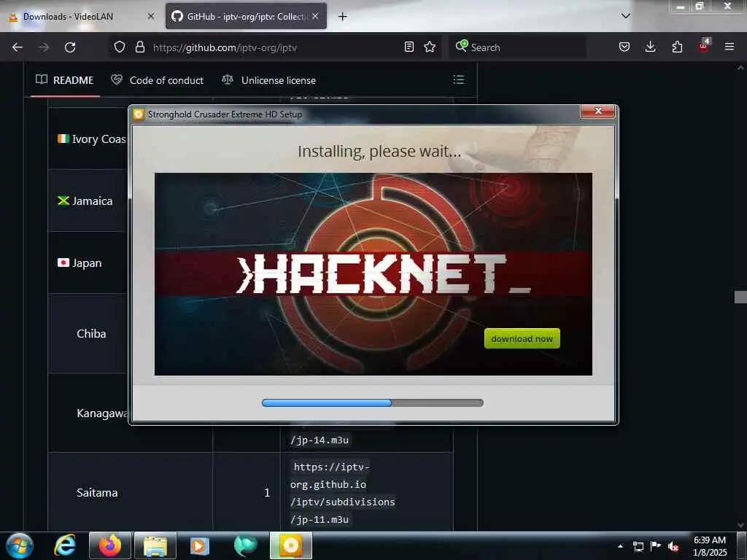
Task: Open Windows Explorer folder taskbar icon
Action: pyautogui.click(x=155, y=545)
